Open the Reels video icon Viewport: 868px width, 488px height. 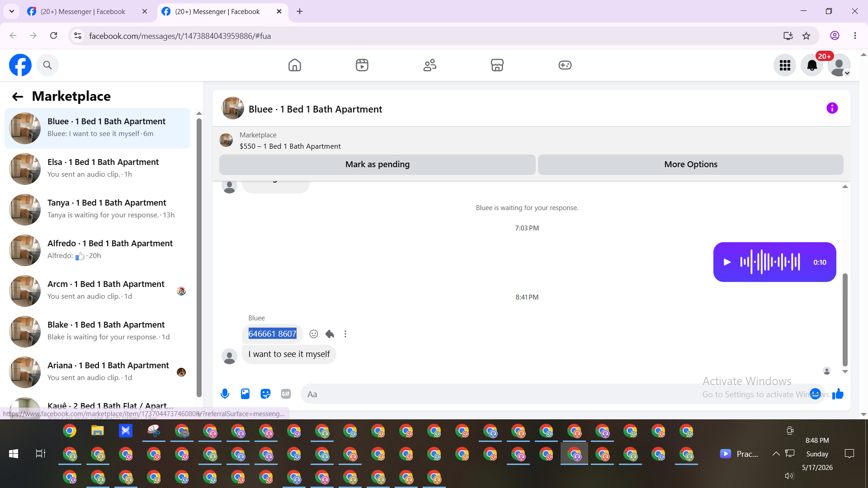pos(362,65)
